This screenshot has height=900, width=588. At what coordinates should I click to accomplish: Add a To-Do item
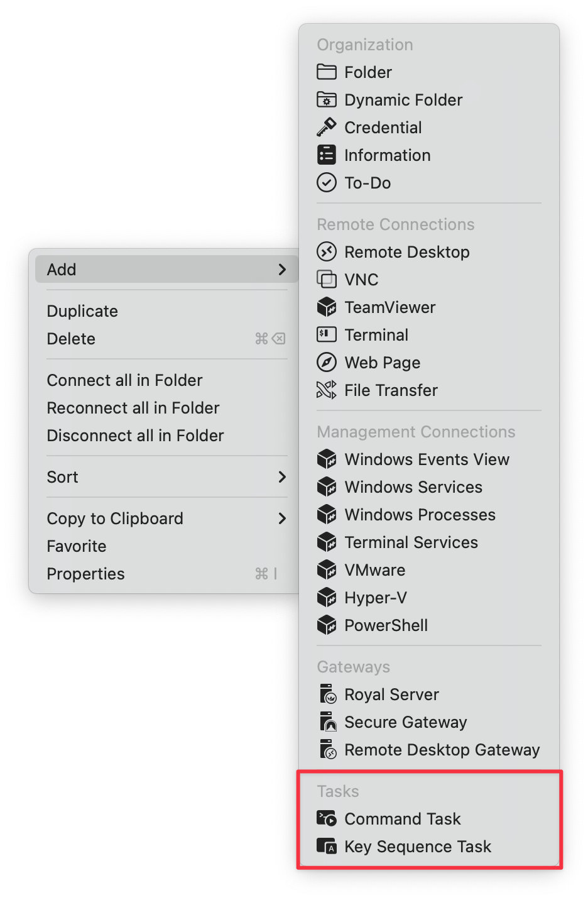[429, 183]
